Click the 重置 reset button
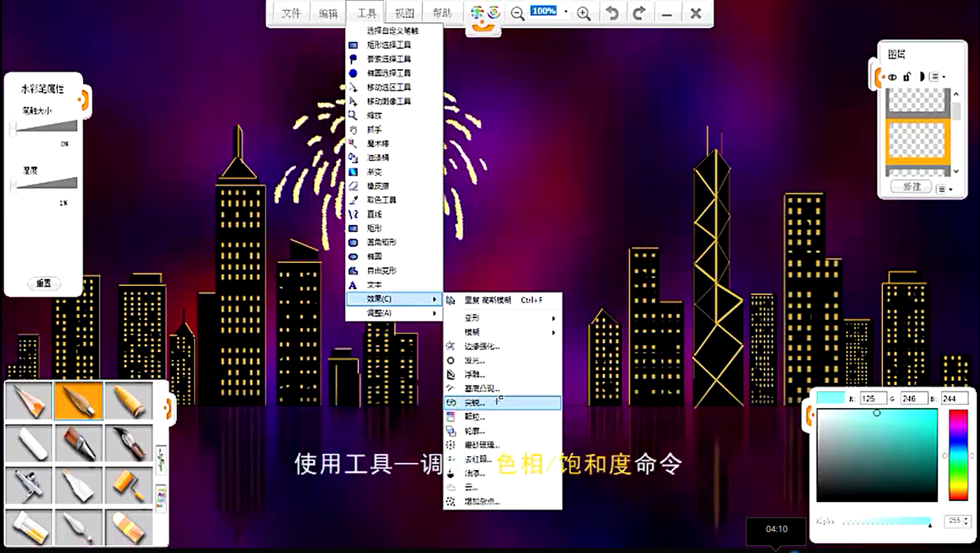Screen dimensions: 980x553 (44, 284)
